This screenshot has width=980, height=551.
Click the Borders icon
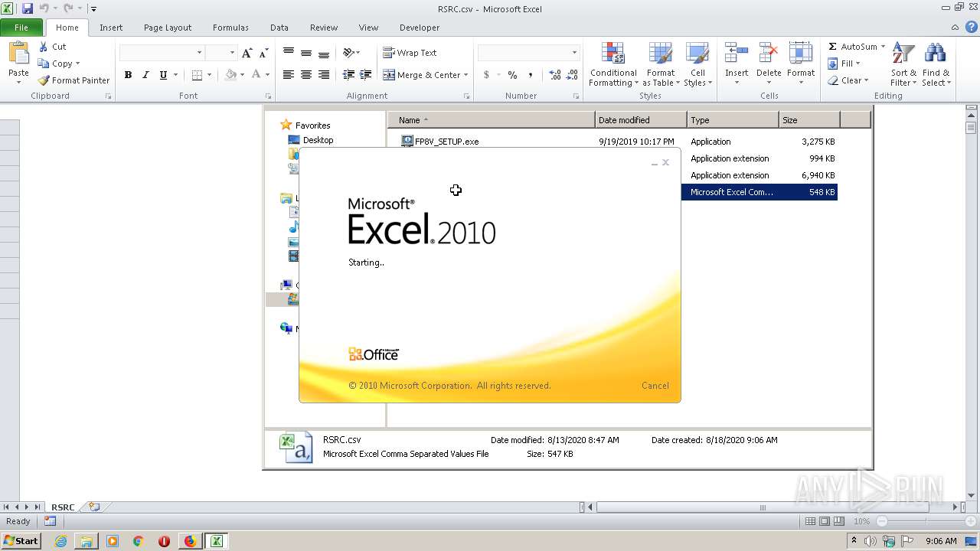click(197, 75)
